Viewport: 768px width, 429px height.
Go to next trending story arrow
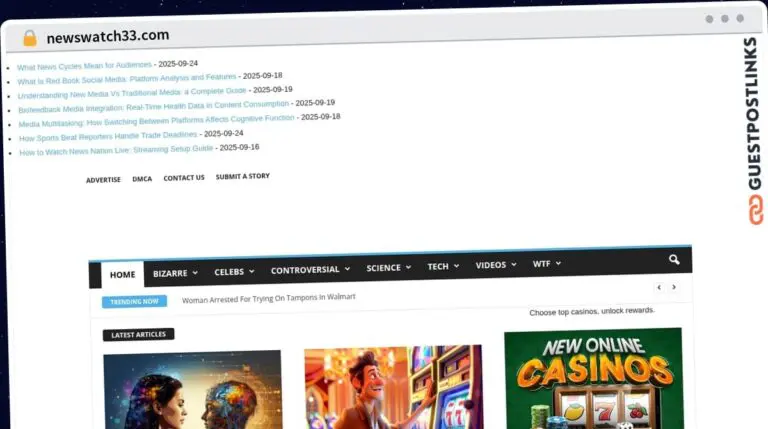(674, 287)
